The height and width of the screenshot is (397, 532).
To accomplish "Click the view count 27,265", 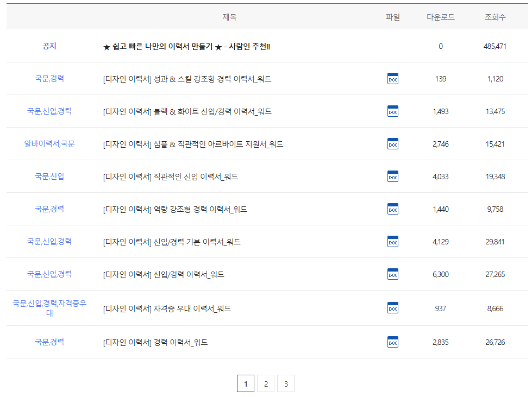I will pos(495,274).
